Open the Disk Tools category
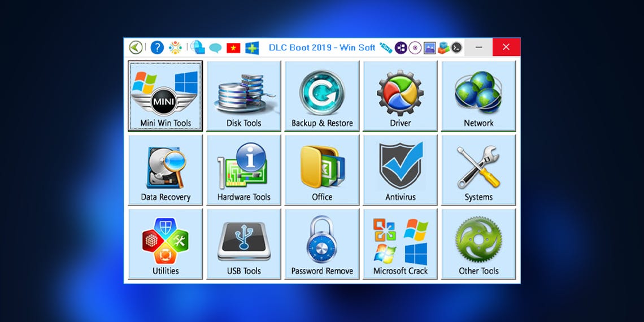 pyautogui.click(x=244, y=96)
